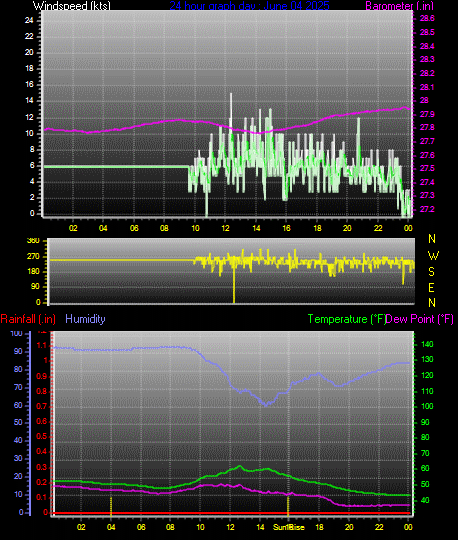Image resolution: width=458 pixels, height=540 pixels.
Task: Click the 27.9 barometer scale value
Action: click(x=427, y=114)
